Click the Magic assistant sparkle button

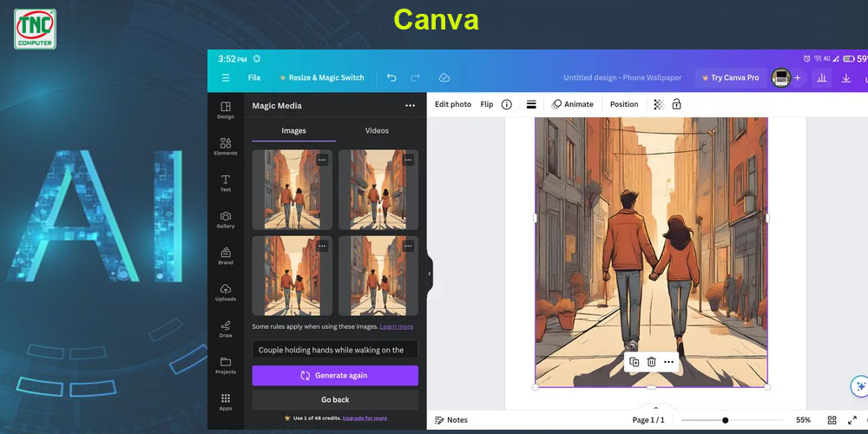[x=859, y=386]
